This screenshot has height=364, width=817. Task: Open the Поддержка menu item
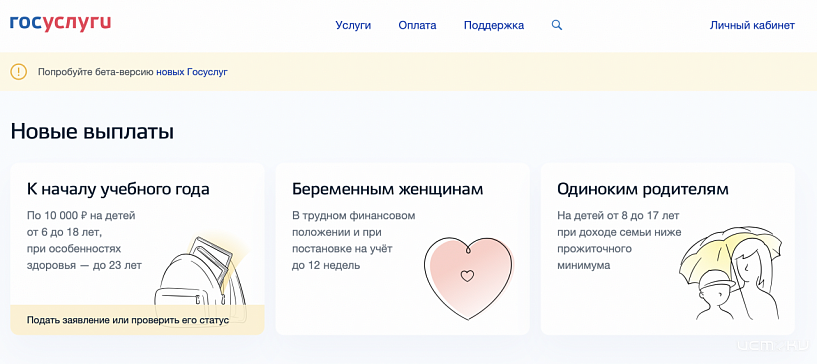pyautogui.click(x=494, y=25)
